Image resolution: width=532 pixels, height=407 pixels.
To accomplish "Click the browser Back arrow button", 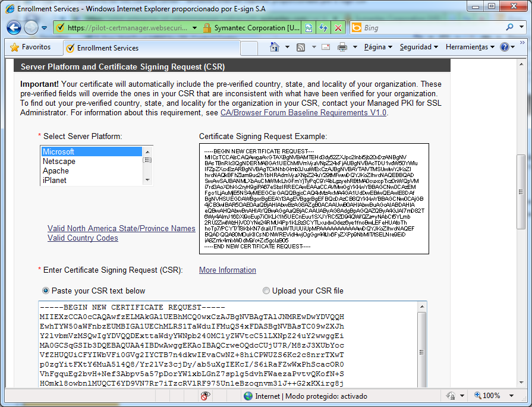I will point(14,27).
